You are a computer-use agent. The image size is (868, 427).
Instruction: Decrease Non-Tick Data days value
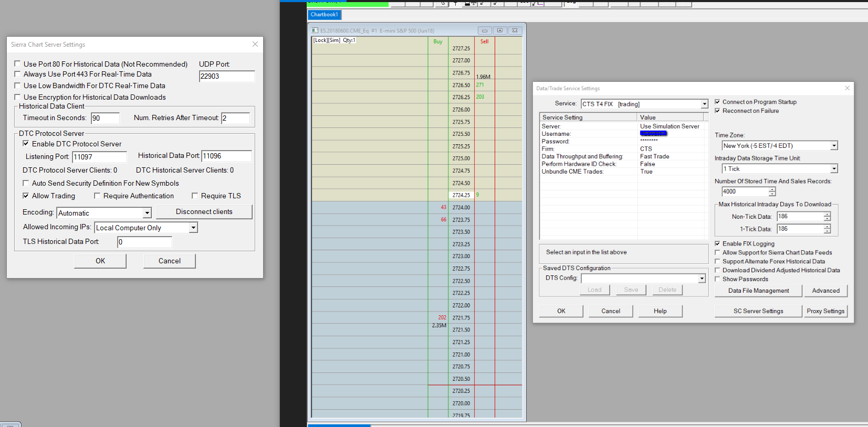click(827, 219)
